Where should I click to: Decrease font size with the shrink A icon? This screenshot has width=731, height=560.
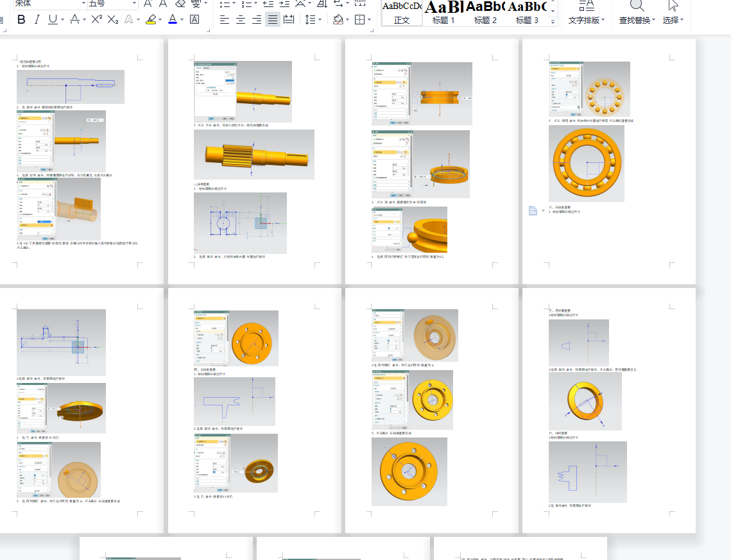(163, 4)
